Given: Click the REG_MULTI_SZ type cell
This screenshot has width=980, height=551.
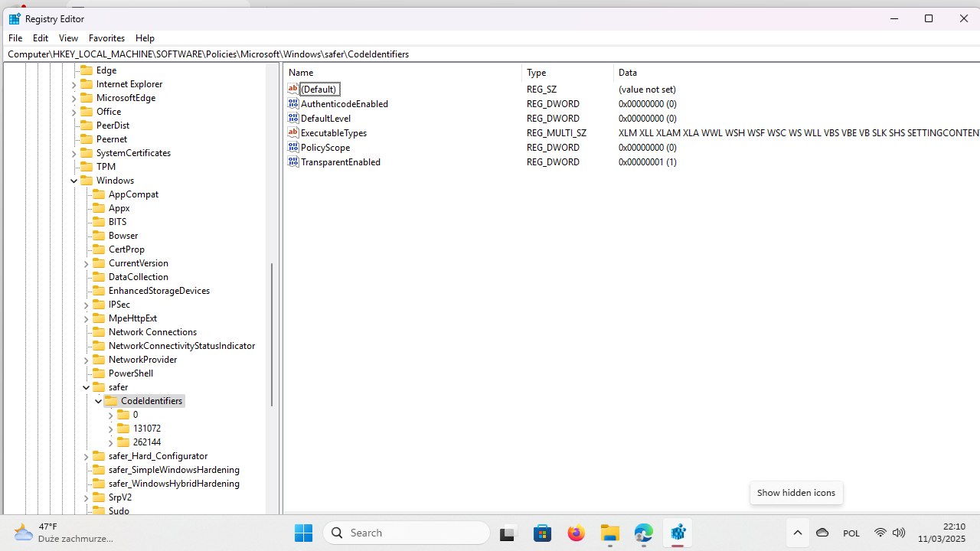Looking at the screenshot, I should pos(557,132).
